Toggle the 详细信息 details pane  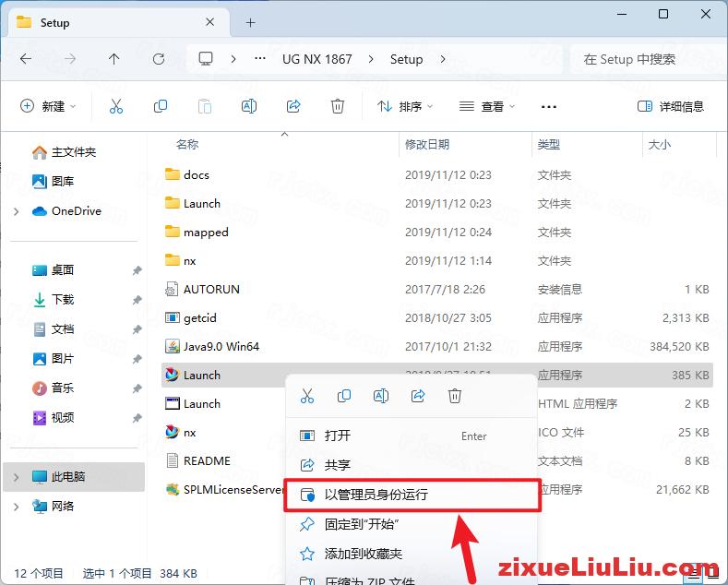(x=671, y=106)
